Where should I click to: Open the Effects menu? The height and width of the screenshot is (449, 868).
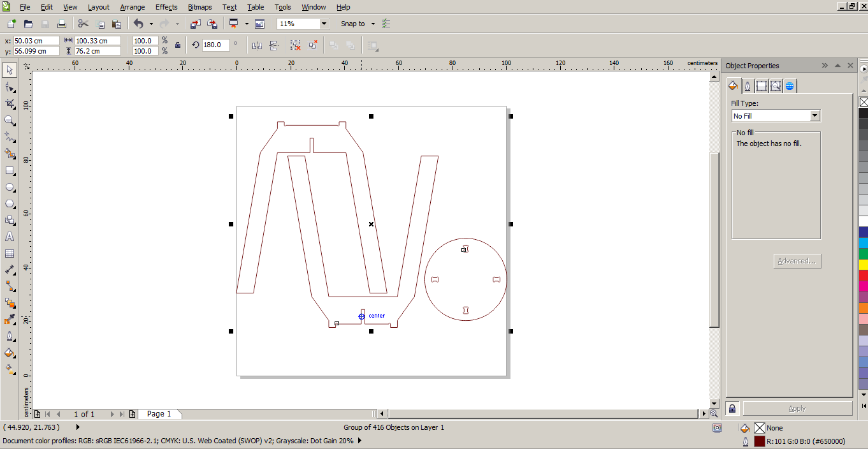pos(166,7)
